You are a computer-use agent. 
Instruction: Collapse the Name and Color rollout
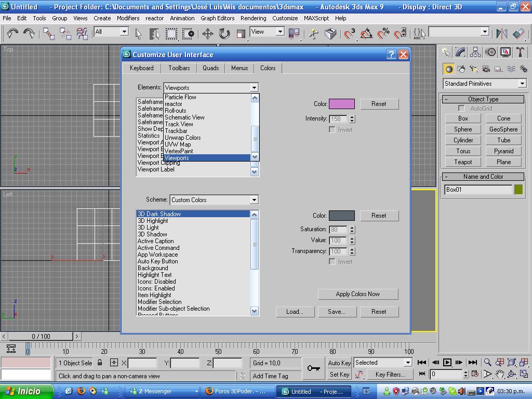coord(483,177)
